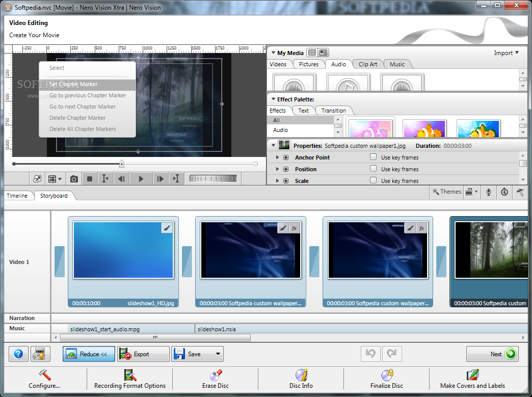
Task: Take a snapshot with the camera icon
Action: tap(74, 179)
